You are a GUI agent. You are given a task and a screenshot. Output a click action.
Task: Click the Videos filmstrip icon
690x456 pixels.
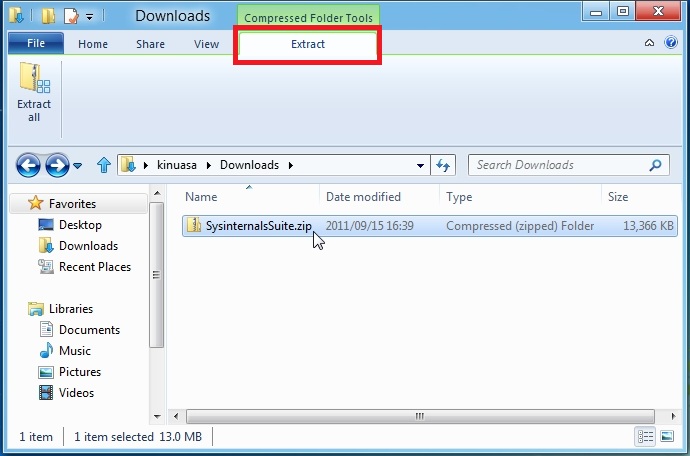click(x=46, y=392)
